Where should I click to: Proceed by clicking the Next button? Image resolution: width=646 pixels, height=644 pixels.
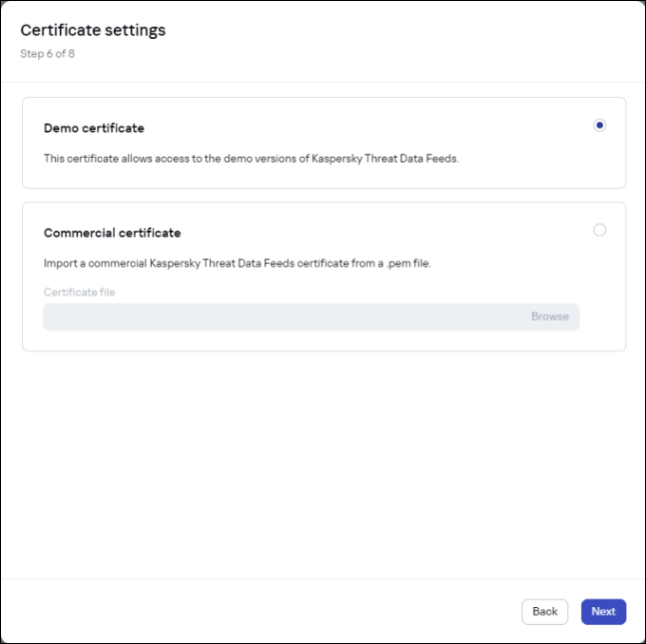pos(603,611)
